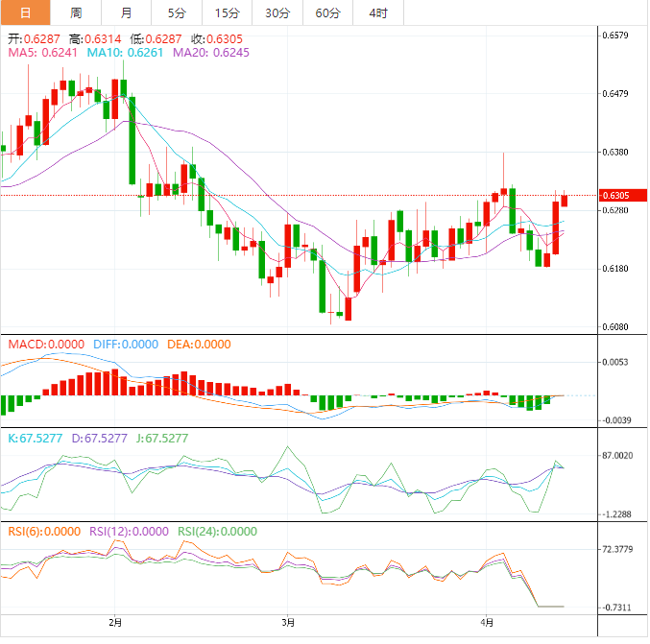Open the 60分 timeframe tab
This screenshot has width=650, height=644.
point(328,12)
